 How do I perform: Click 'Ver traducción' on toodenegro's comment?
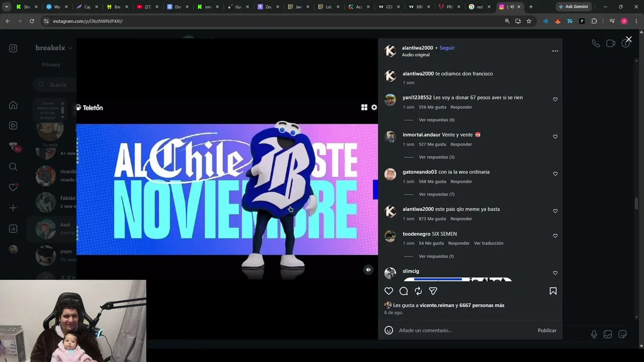tap(489, 243)
